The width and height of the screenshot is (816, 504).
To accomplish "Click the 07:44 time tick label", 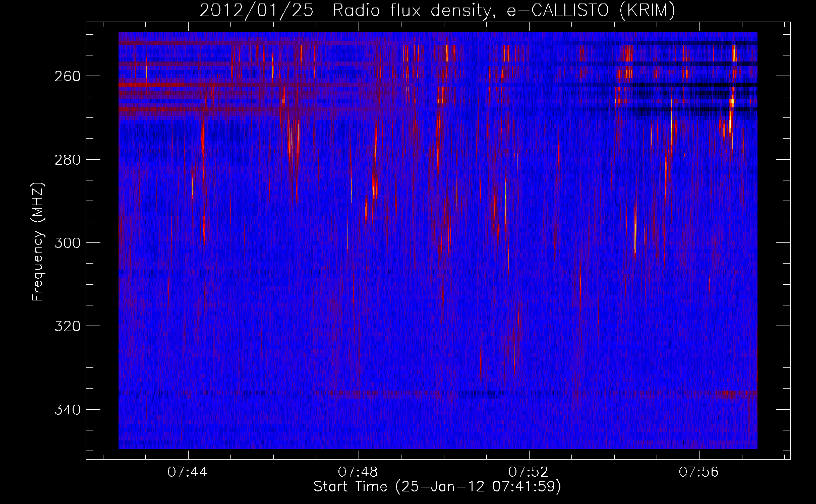I will click(x=188, y=472).
